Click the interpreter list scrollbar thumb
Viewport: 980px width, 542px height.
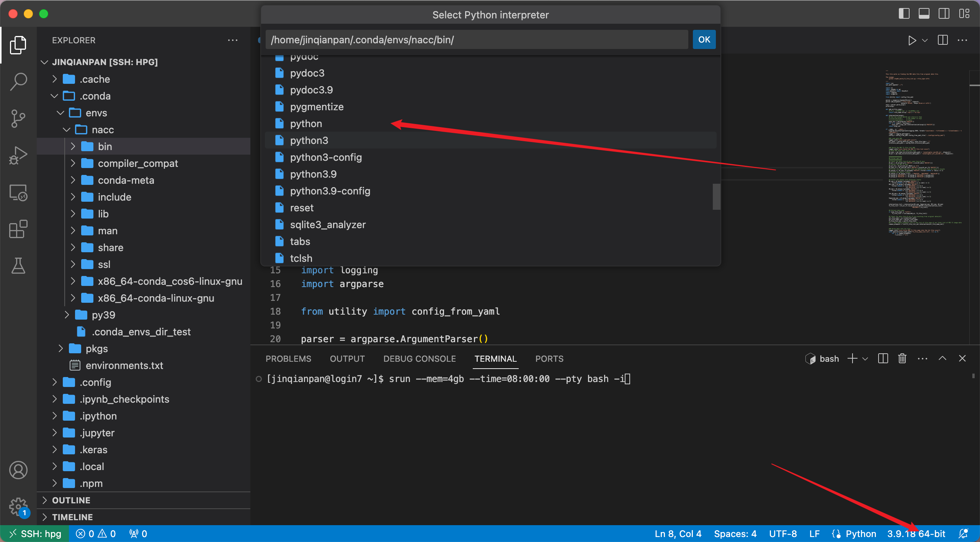tap(716, 197)
